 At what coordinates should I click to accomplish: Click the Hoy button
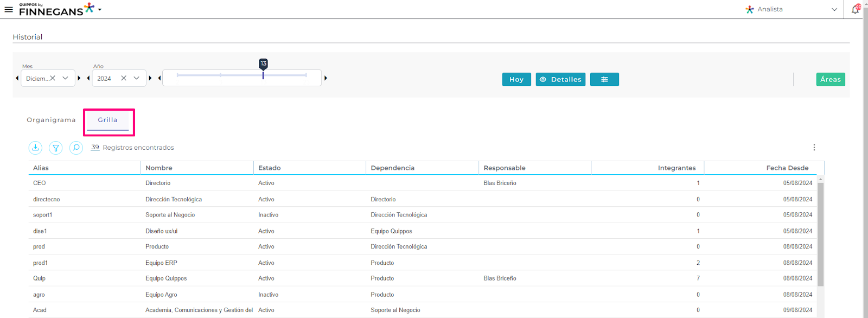tap(516, 79)
